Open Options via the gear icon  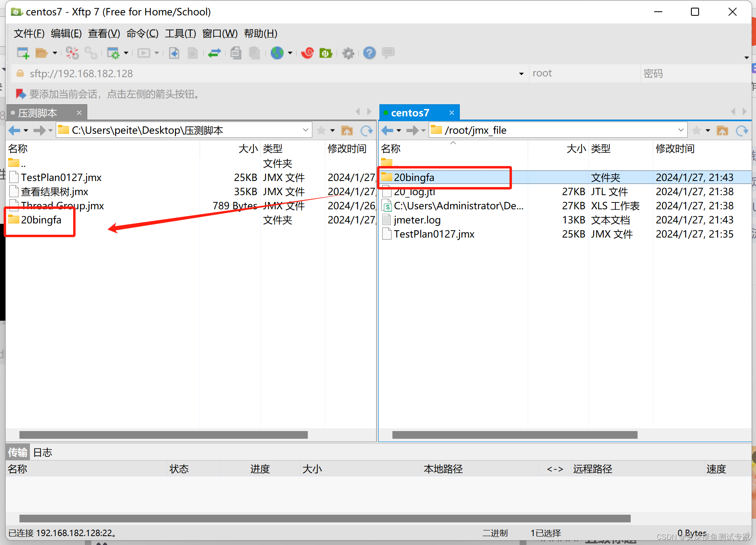click(348, 53)
